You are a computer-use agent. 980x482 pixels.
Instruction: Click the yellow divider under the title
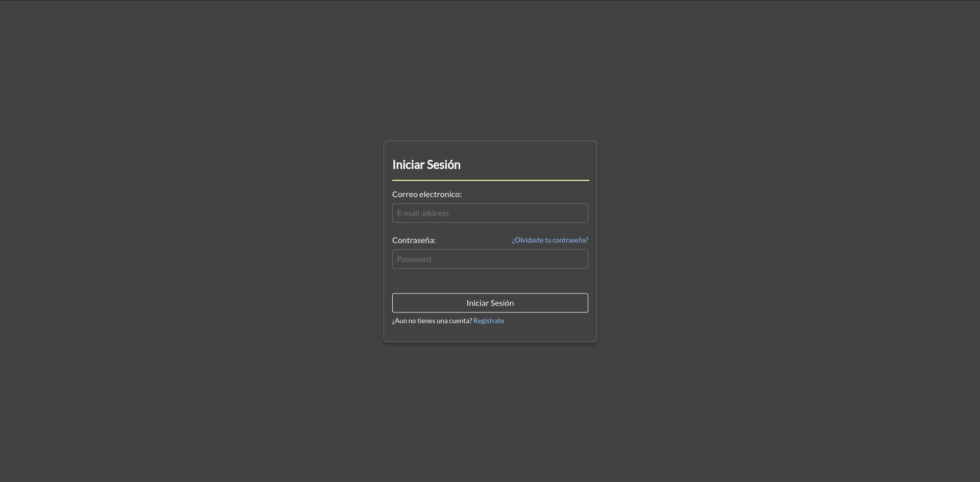tap(490, 180)
